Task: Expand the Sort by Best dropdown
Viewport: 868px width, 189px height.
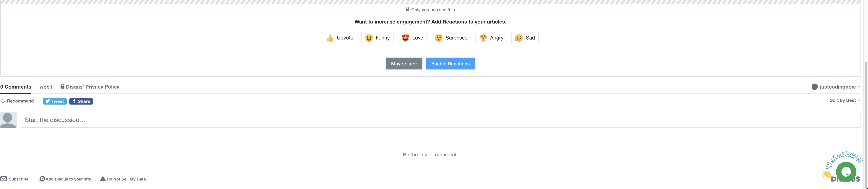Action: click(x=844, y=100)
